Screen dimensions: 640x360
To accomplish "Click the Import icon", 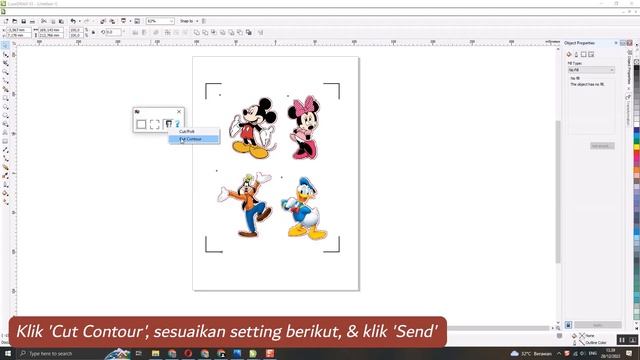I will [103, 21].
